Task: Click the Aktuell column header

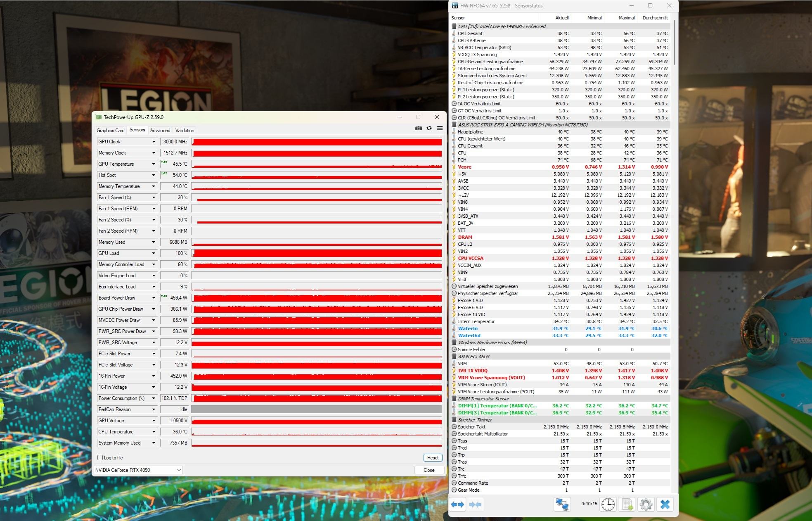Action: pos(554,18)
